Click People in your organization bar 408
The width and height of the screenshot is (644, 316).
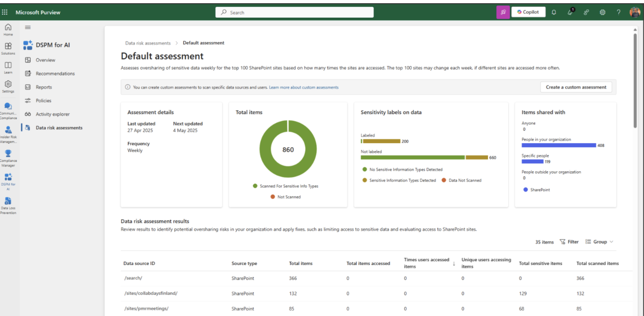click(x=559, y=145)
